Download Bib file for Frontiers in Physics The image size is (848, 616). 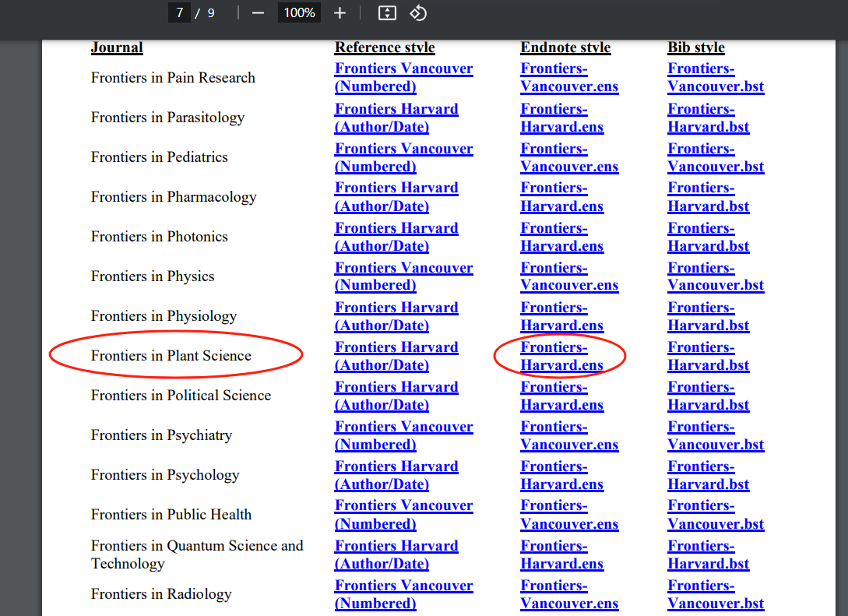[x=716, y=276]
